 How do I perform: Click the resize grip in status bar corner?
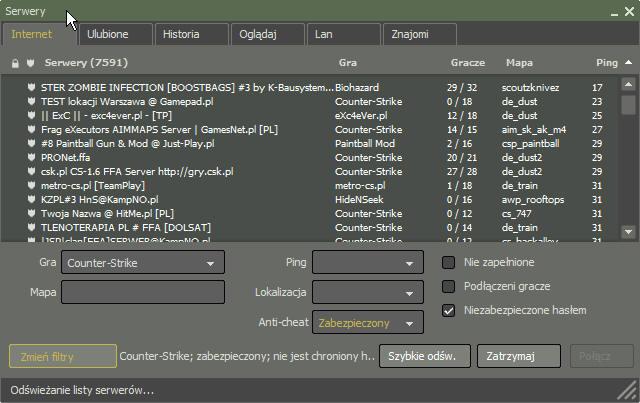click(628, 391)
